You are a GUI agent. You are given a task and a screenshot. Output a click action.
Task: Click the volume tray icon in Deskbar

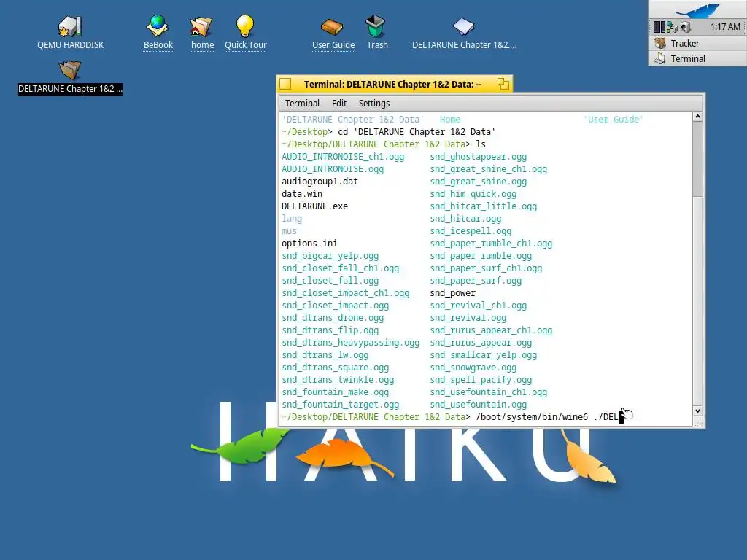686,27
